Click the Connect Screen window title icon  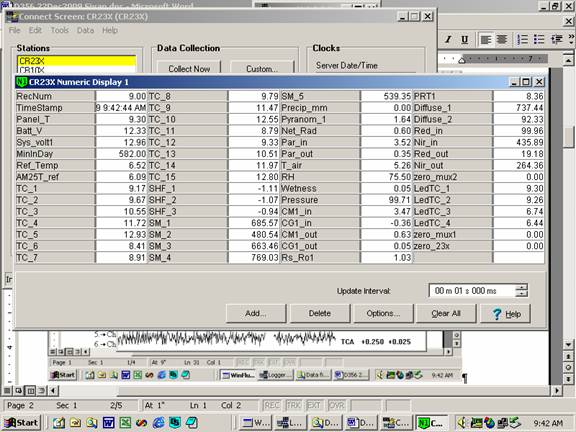click(x=11, y=17)
